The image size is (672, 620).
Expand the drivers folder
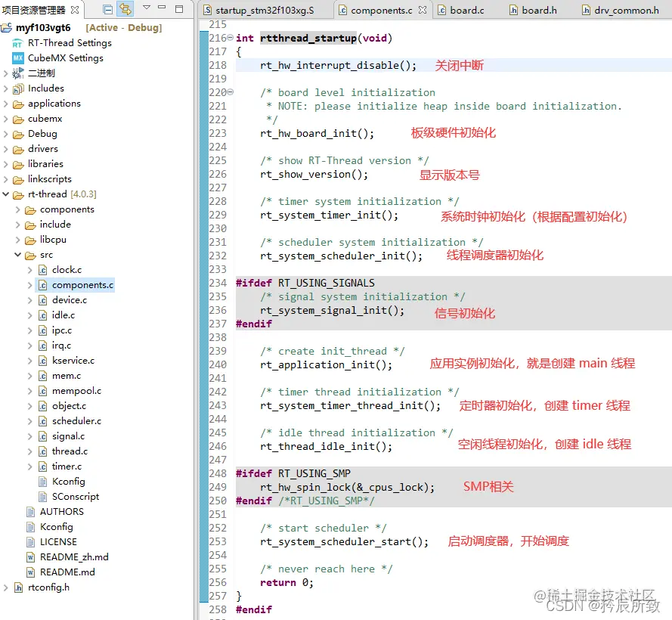(5, 149)
